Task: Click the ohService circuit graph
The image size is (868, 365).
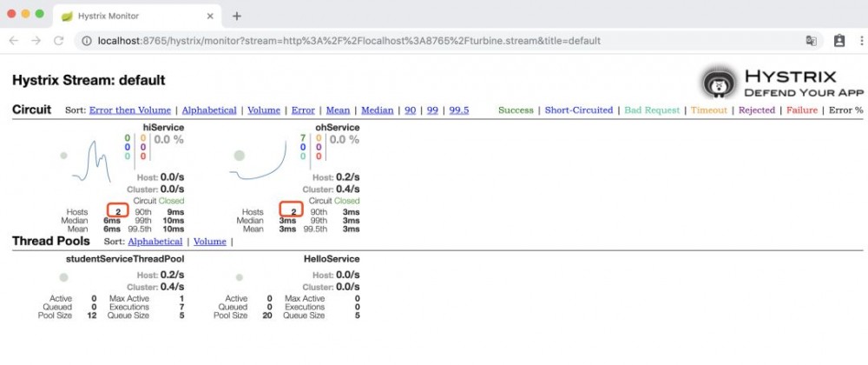Action: point(258,160)
